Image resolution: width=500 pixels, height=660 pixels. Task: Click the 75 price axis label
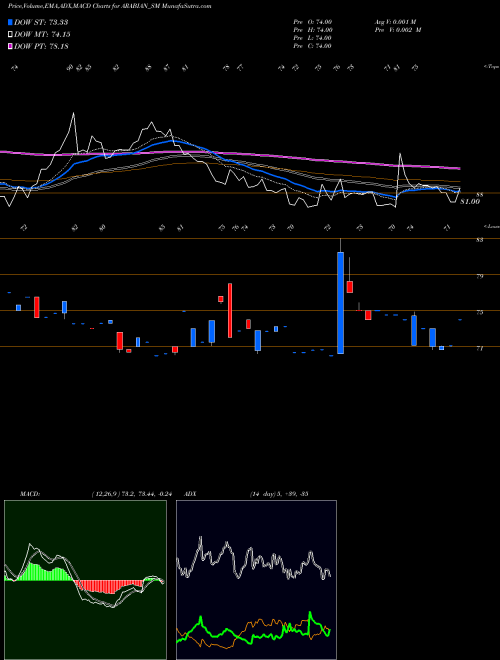(480, 312)
